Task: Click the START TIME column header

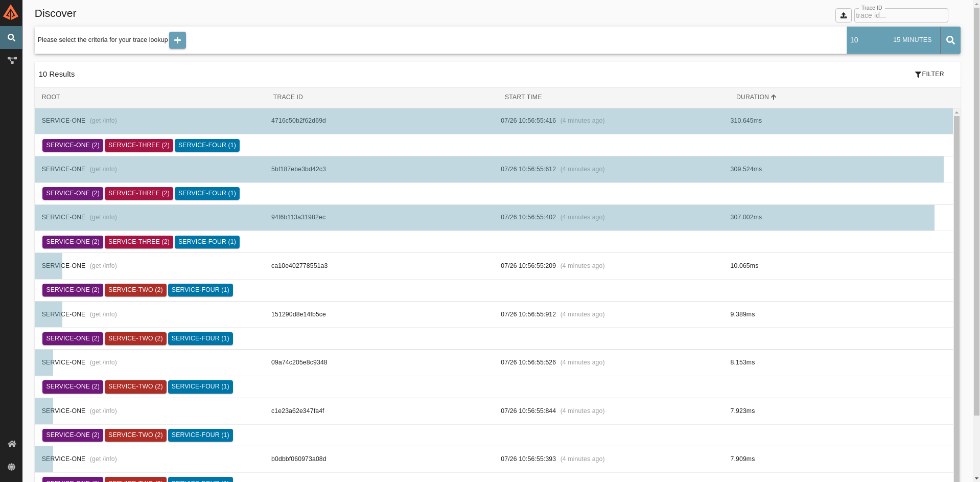Action: (x=523, y=97)
